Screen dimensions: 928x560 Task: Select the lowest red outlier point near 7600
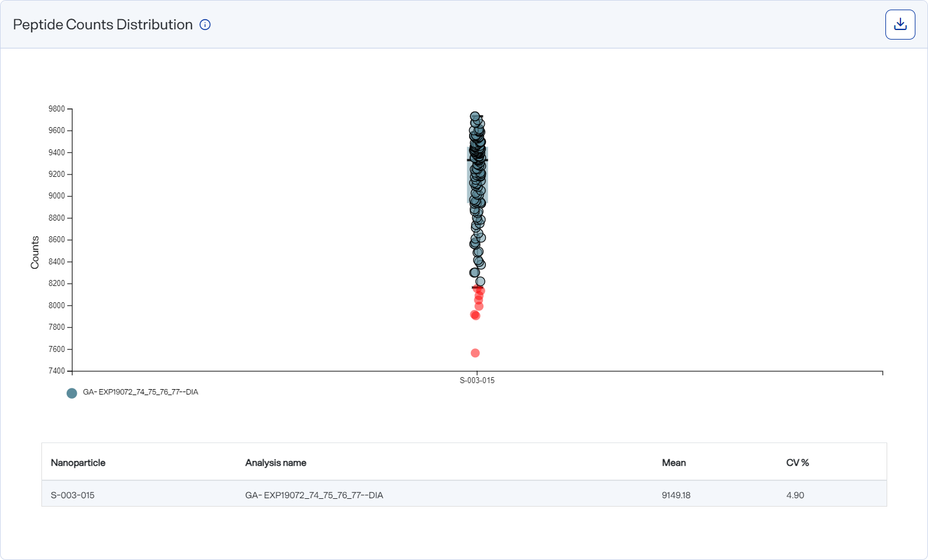[x=475, y=353]
